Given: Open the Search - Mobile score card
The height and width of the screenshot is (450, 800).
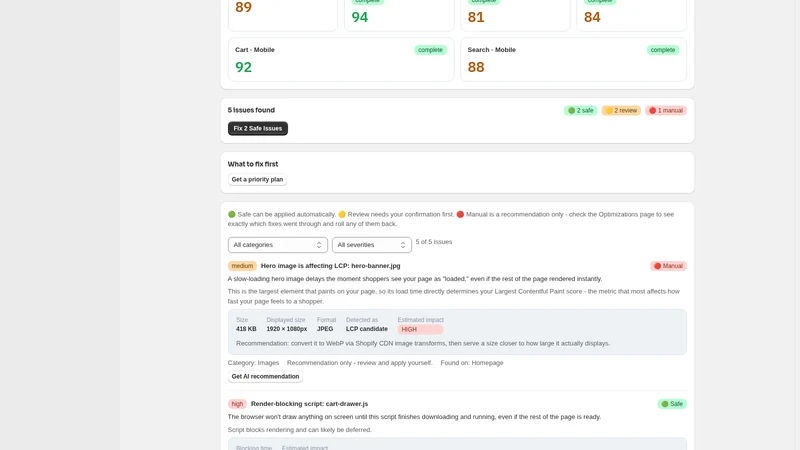Looking at the screenshot, I should [x=573, y=60].
